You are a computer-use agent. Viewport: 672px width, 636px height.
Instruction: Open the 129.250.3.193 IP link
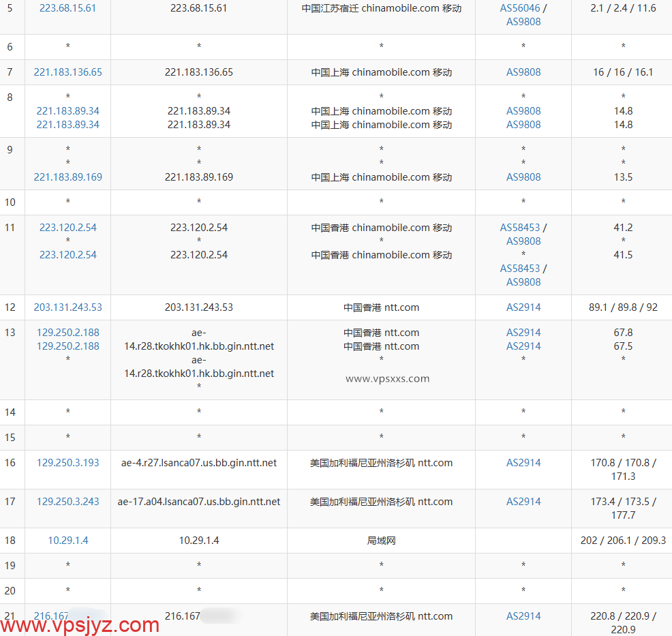point(67,463)
